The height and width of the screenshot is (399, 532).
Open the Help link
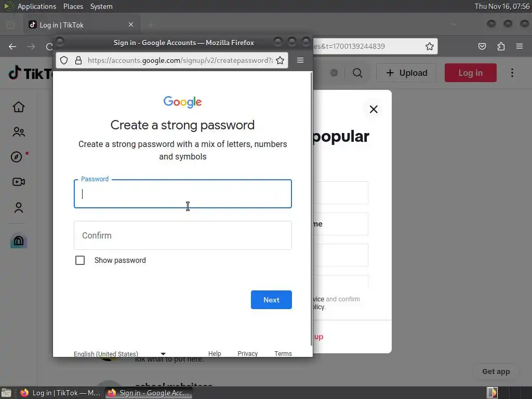tap(215, 353)
